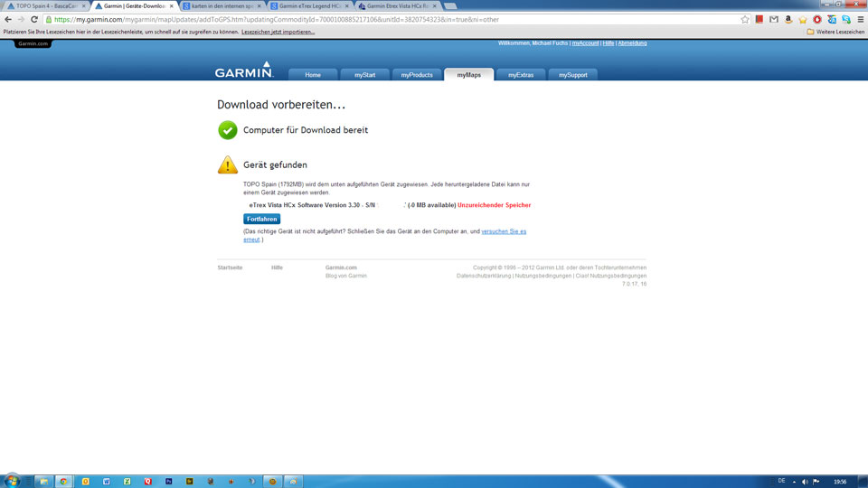Screen dimensions: 868x488
Task: Click the red 'Unzureichender Speicher' warning text
Action: 495,205
